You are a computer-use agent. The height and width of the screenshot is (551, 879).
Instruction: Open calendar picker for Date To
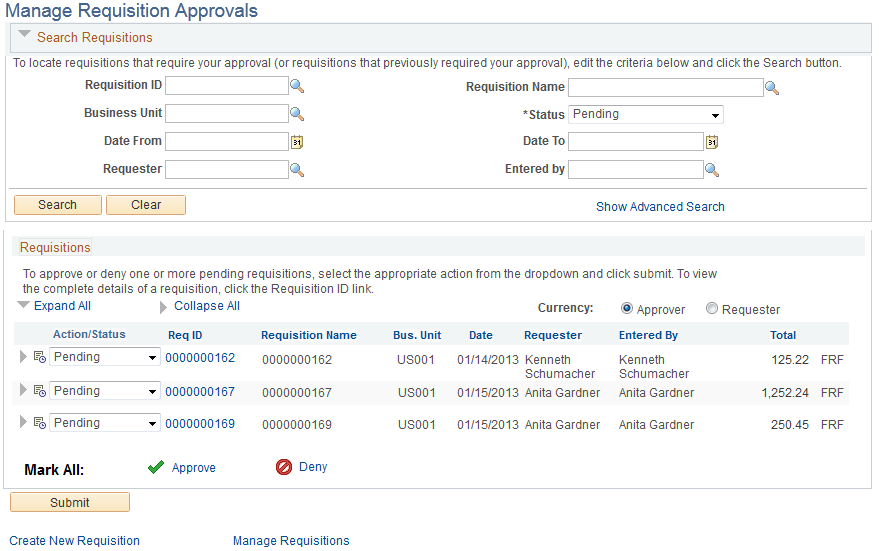pos(711,142)
